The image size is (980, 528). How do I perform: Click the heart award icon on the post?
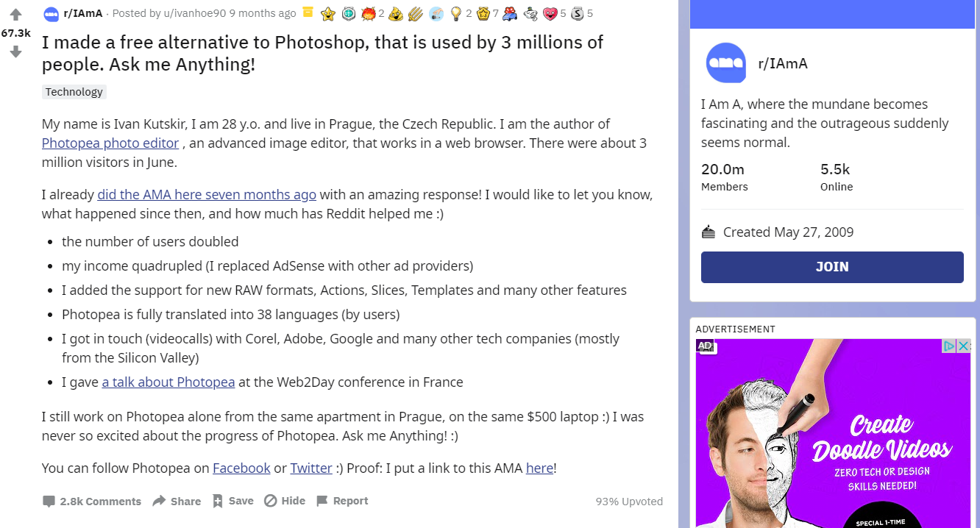coord(550,13)
